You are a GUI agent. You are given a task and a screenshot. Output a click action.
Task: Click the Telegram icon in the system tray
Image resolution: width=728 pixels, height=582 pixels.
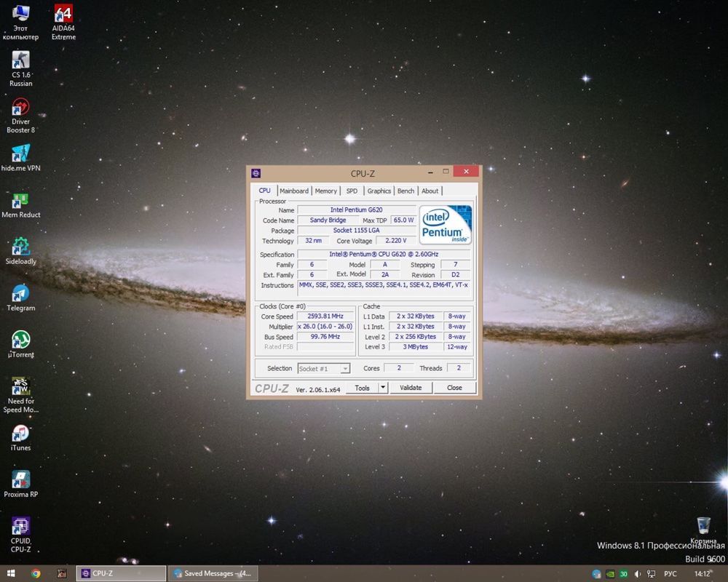point(597,574)
